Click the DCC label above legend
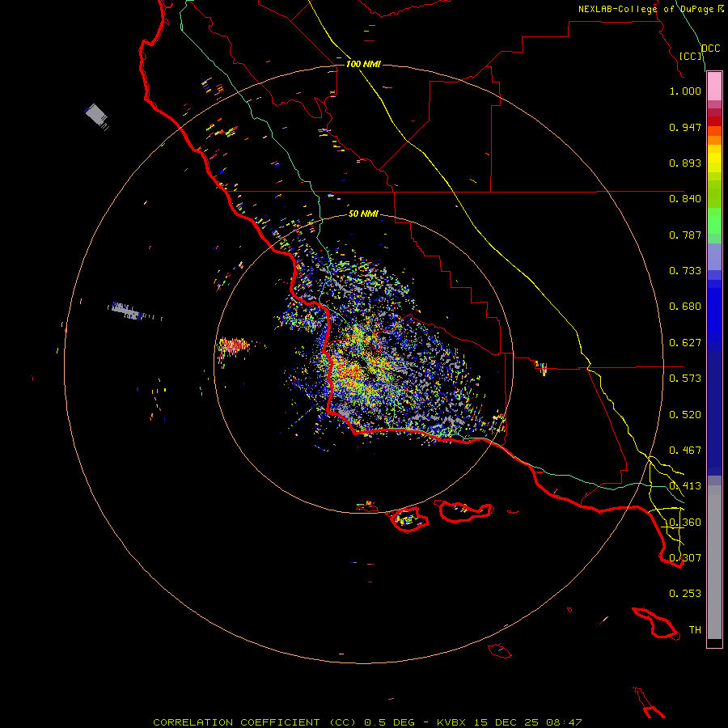This screenshot has width=728, height=728. point(710,49)
